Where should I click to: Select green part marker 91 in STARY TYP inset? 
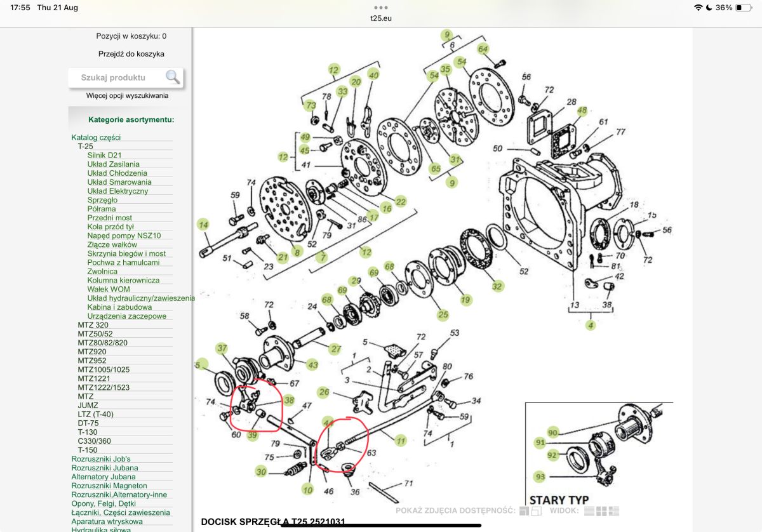coord(540,442)
